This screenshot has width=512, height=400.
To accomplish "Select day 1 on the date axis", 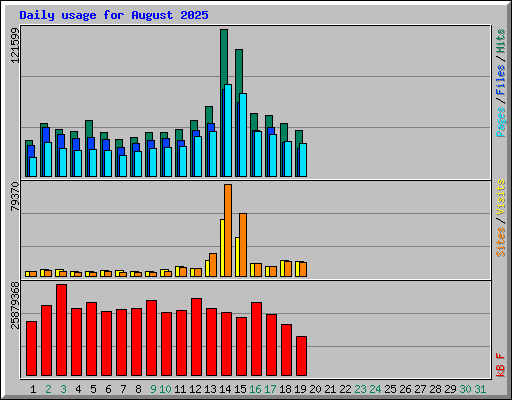I will click(x=33, y=389).
